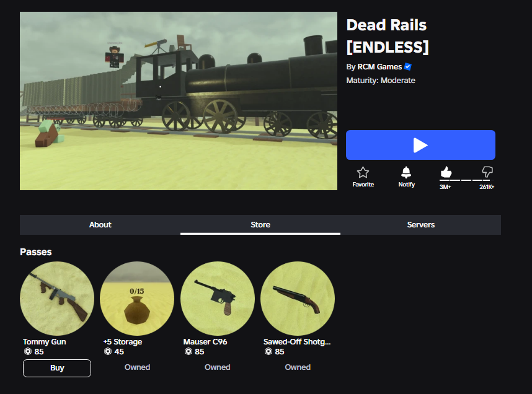Click the 'Owned' label under Mauser C96
532x394 pixels.
click(x=218, y=367)
